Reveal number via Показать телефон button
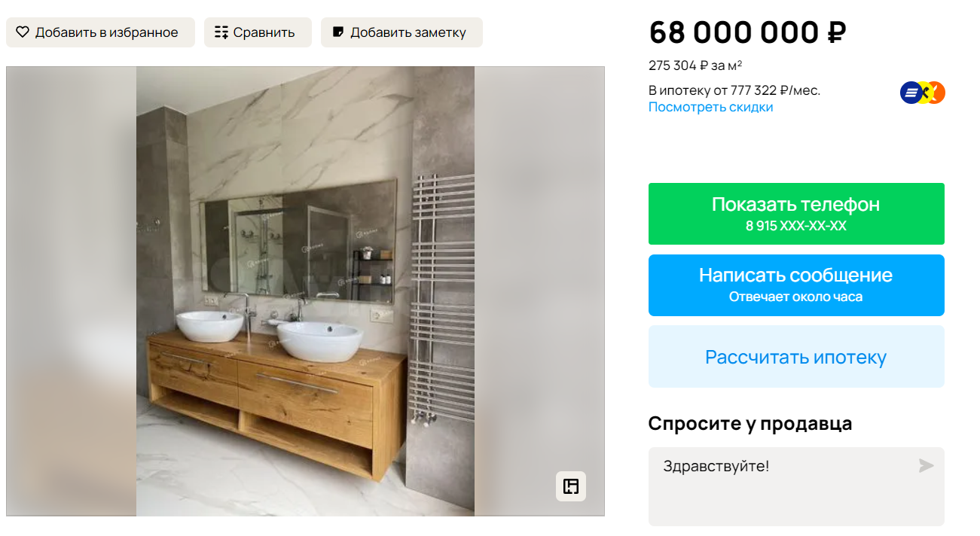The width and height of the screenshot is (980, 536). point(796,214)
